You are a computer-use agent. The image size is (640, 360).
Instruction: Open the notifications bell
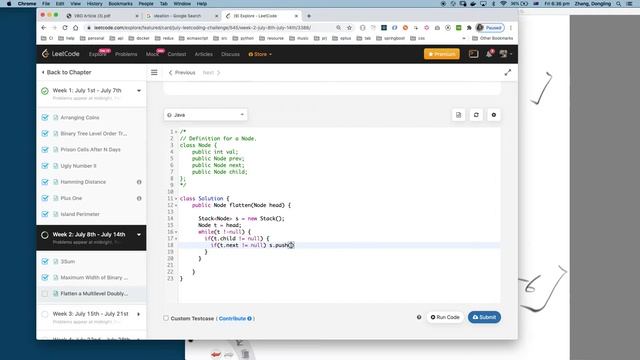click(489, 54)
